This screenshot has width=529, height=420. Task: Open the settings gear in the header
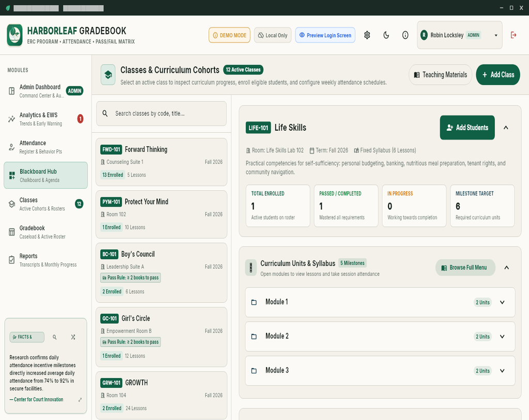367,35
